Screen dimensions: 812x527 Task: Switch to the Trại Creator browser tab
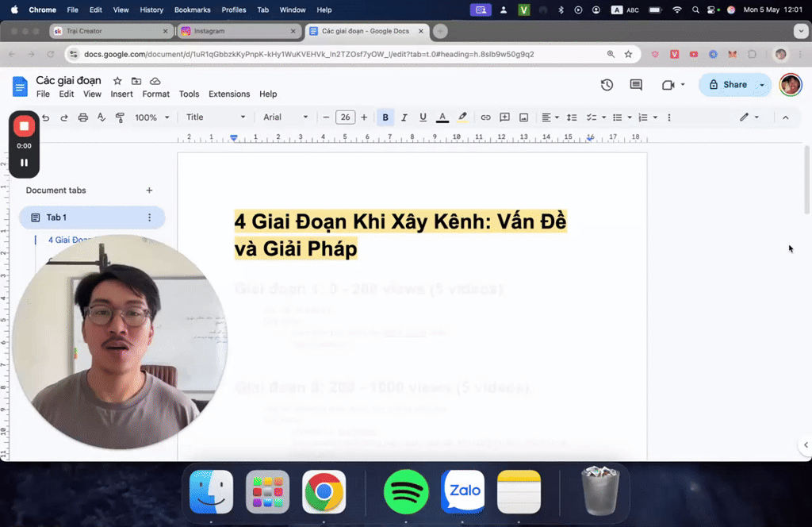(111, 31)
